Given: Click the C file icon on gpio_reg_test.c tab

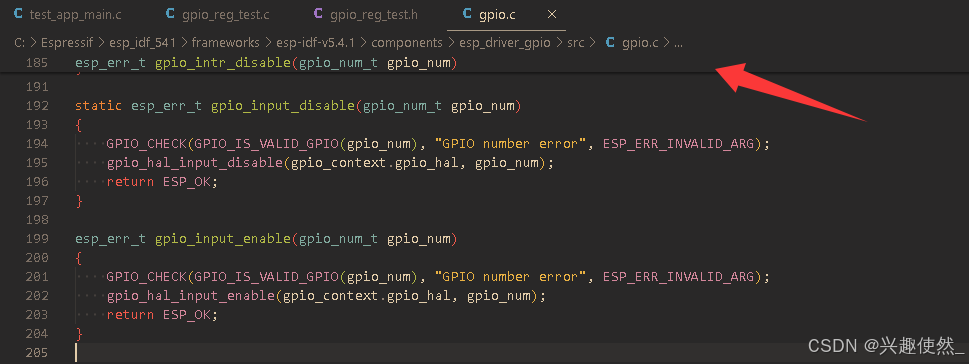Looking at the screenshot, I should pyautogui.click(x=171, y=14).
